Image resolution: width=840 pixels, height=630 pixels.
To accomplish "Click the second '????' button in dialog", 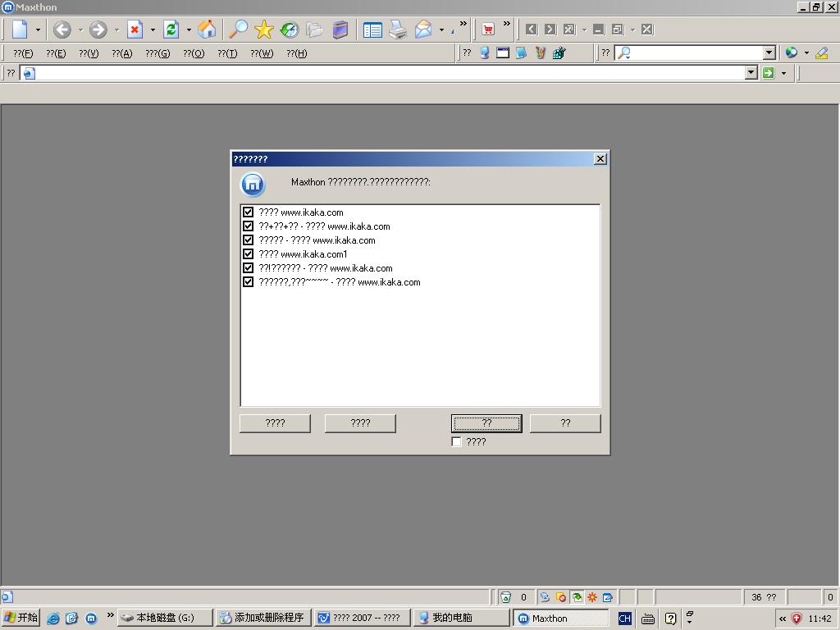I will pos(360,423).
